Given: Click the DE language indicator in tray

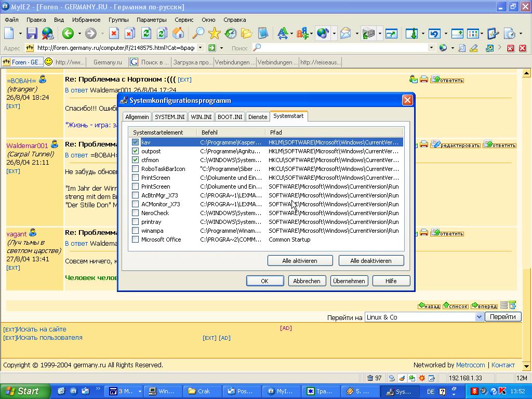Looking at the screenshot, I should (431, 392).
